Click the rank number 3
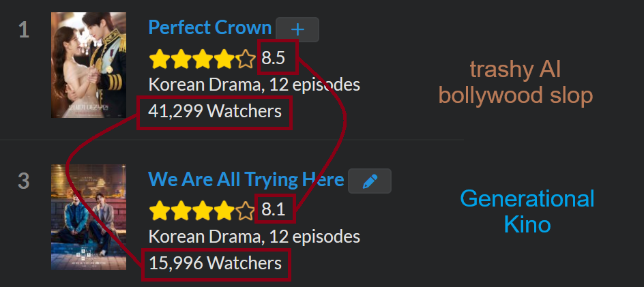Image resolution: width=644 pixels, height=287 pixels. pos(24,181)
